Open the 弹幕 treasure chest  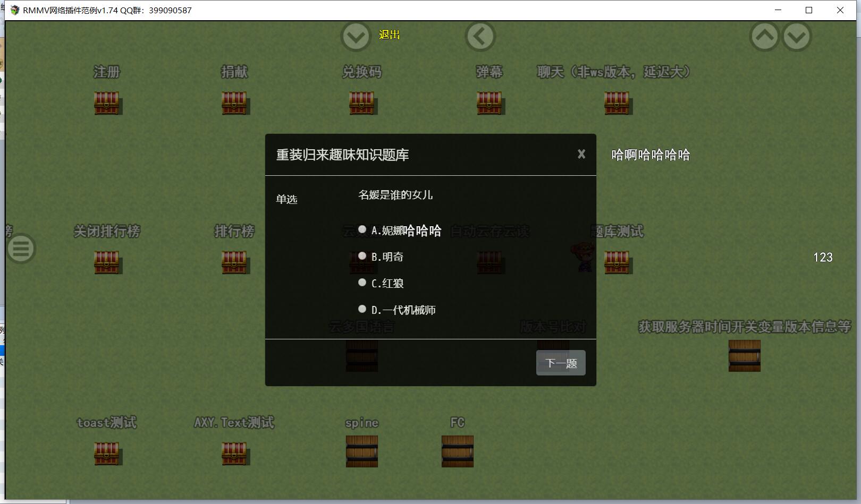489,103
